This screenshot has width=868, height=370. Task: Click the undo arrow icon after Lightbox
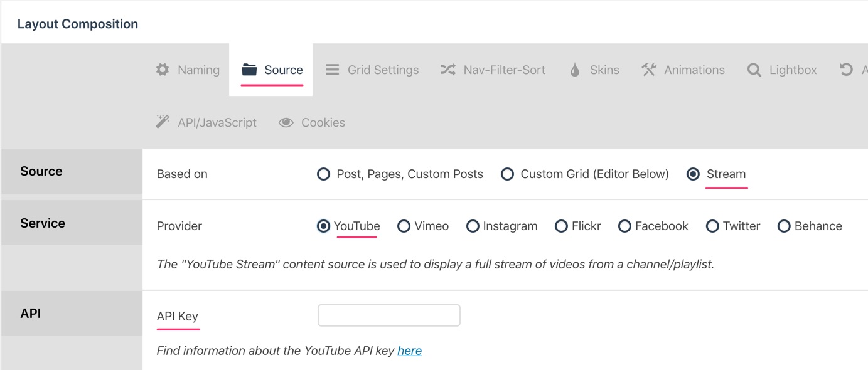click(x=846, y=70)
